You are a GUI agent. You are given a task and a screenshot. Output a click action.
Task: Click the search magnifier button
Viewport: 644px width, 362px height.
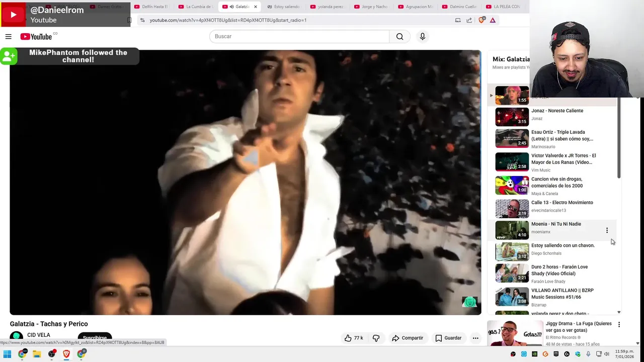(x=399, y=36)
